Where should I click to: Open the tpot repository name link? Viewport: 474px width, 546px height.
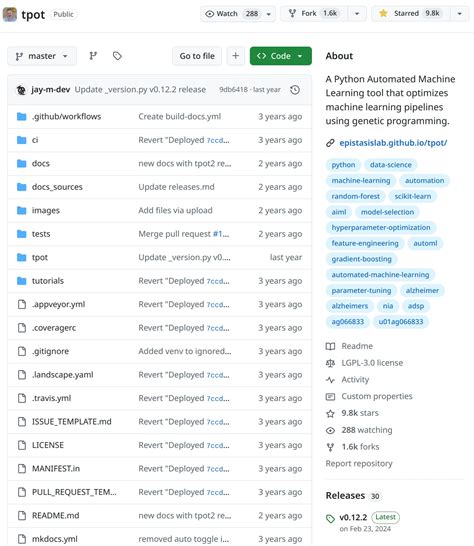pos(33,15)
